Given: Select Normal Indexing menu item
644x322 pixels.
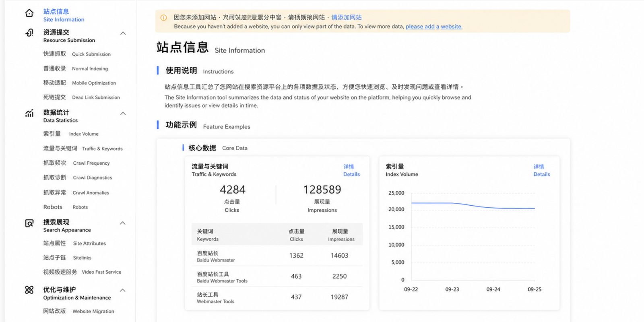Looking at the screenshot, I should (76, 68).
